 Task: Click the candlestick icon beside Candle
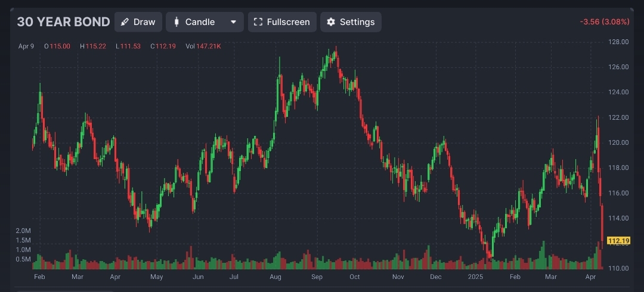tap(177, 22)
